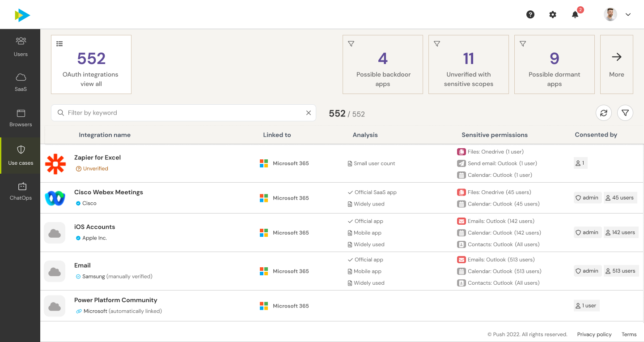Select Use cases in the left navigation
Screen dimensions: 644x342
point(21,155)
